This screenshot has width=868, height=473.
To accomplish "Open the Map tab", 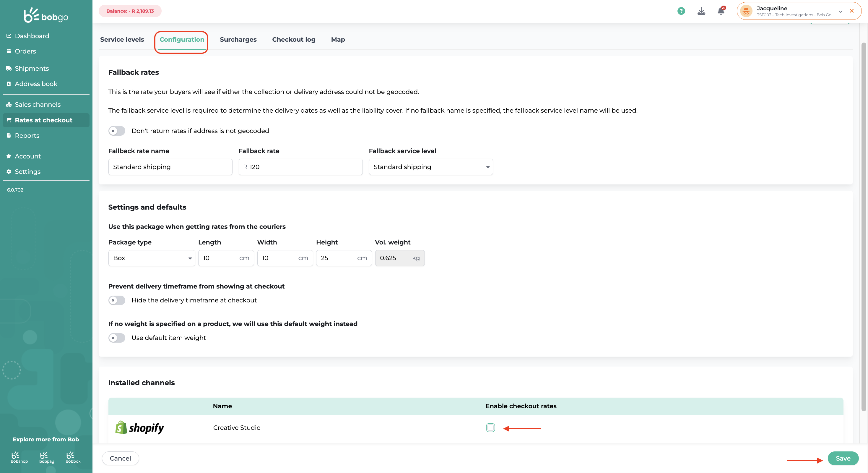I will pos(338,39).
